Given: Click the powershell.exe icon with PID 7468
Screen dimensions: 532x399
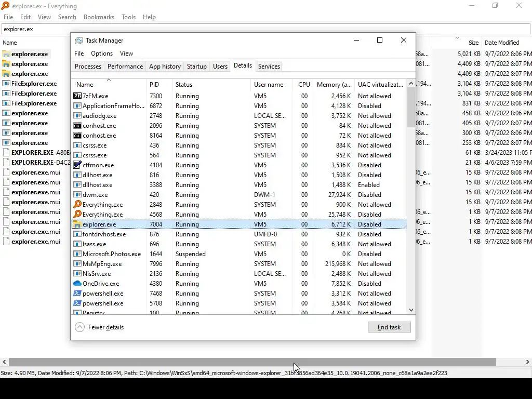Looking at the screenshot, I should [x=77, y=293].
